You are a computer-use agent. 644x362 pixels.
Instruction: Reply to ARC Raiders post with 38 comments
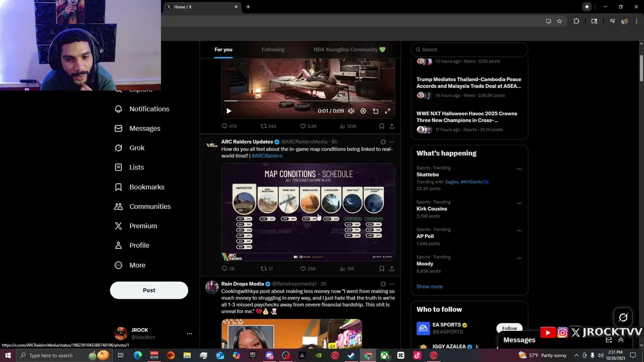coord(228,268)
